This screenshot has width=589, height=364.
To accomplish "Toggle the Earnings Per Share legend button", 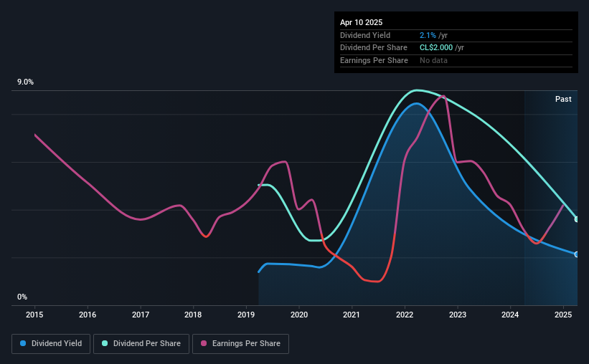I will (x=240, y=344).
